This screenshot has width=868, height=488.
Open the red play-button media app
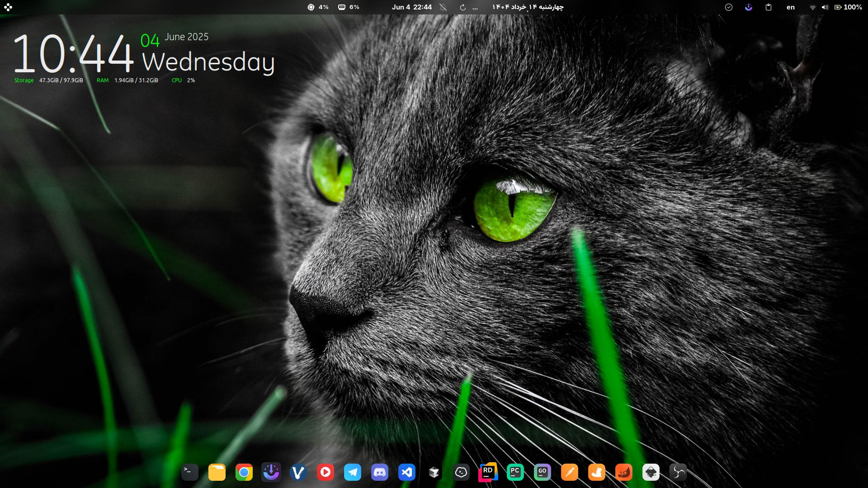[325, 472]
